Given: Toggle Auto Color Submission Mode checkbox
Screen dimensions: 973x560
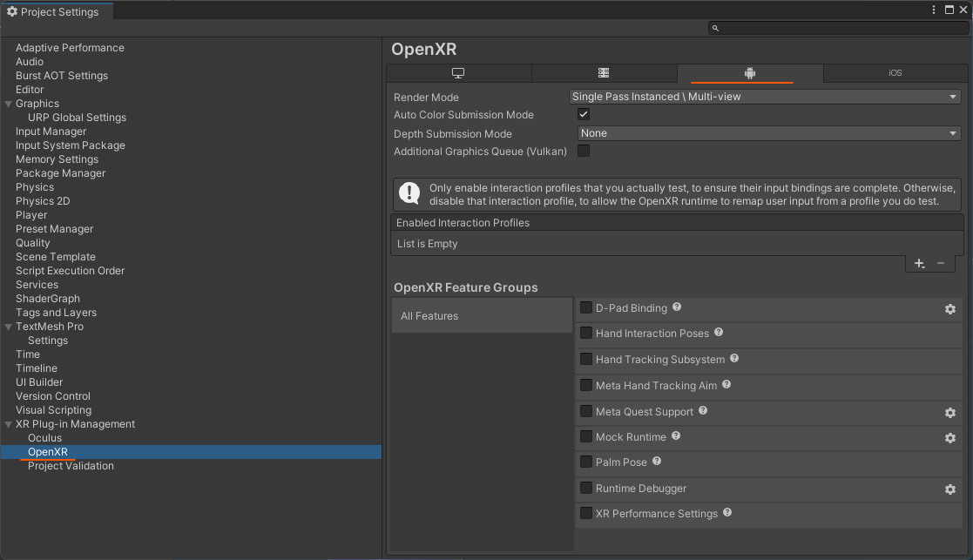Looking at the screenshot, I should pos(584,114).
